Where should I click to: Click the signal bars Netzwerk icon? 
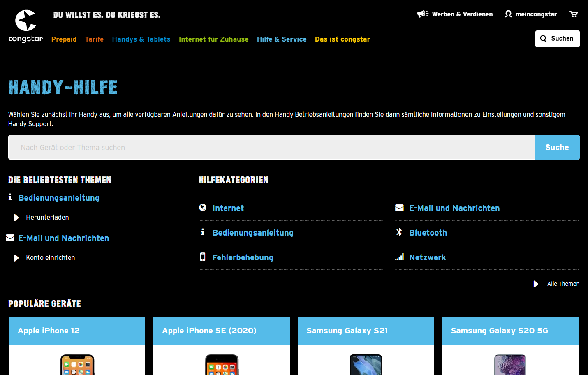tap(399, 257)
